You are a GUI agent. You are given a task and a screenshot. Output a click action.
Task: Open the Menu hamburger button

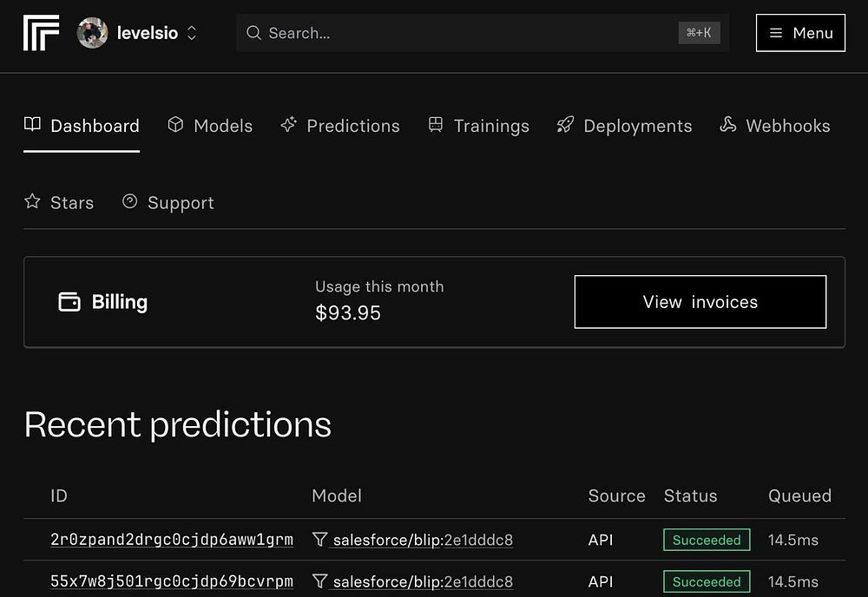click(x=799, y=33)
